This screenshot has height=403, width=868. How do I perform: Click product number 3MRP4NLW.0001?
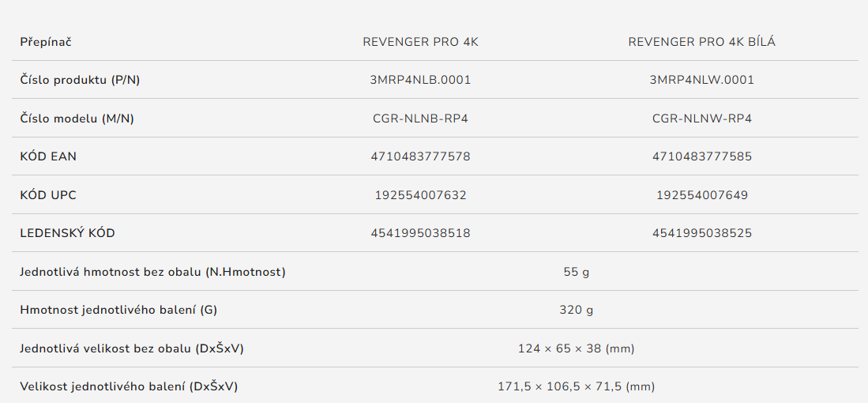[702, 81]
